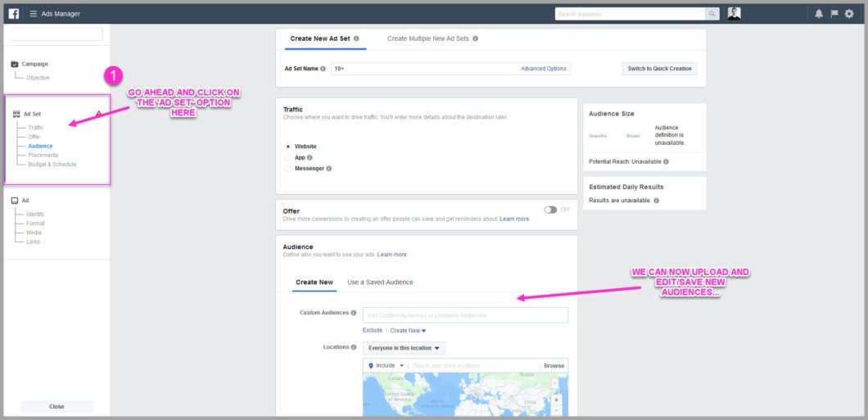Viewport: 868px width, 420px height.
Task: Click info icon beside Create Multiple New Ad Sets
Action: [x=476, y=38]
